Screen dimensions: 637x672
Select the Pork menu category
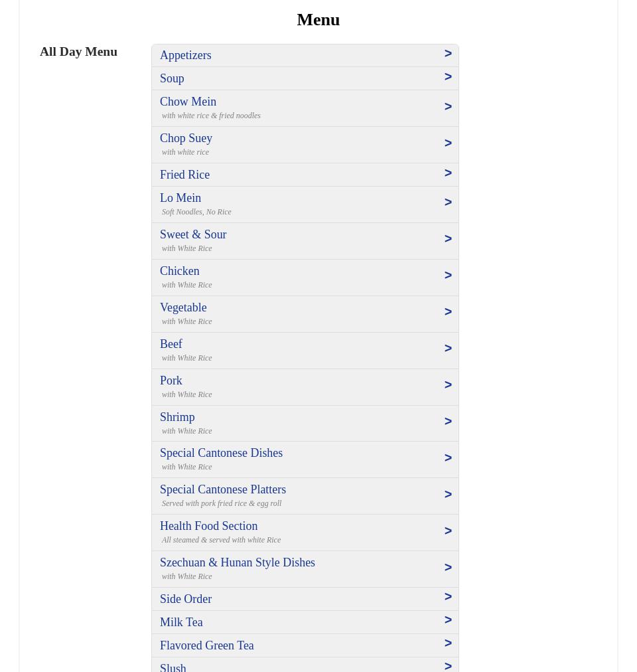tap(171, 381)
